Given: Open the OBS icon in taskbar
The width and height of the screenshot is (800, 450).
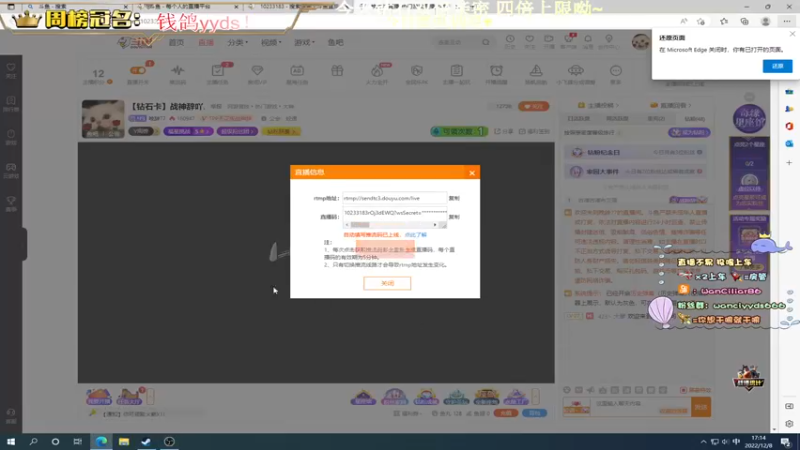Looking at the screenshot, I should point(169,441).
